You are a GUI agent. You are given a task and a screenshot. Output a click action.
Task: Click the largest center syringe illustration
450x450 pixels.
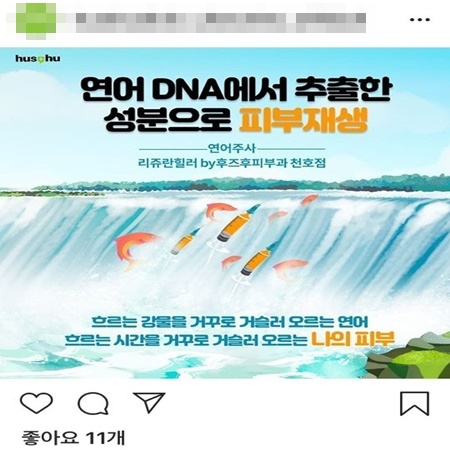pos(237,224)
